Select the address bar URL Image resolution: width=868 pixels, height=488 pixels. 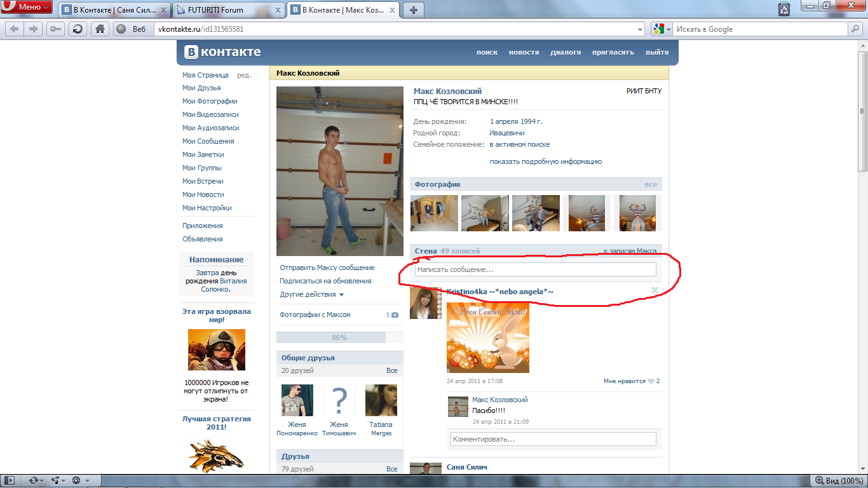[x=202, y=29]
